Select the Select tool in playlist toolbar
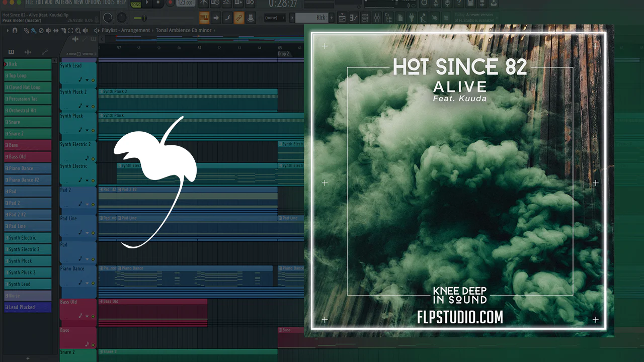 tap(70, 30)
